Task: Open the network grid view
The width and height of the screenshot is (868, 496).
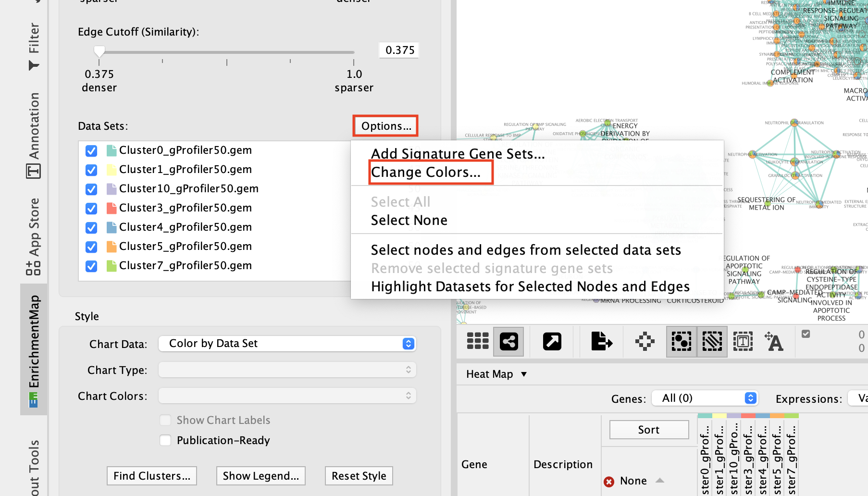Action: (x=478, y=341)
